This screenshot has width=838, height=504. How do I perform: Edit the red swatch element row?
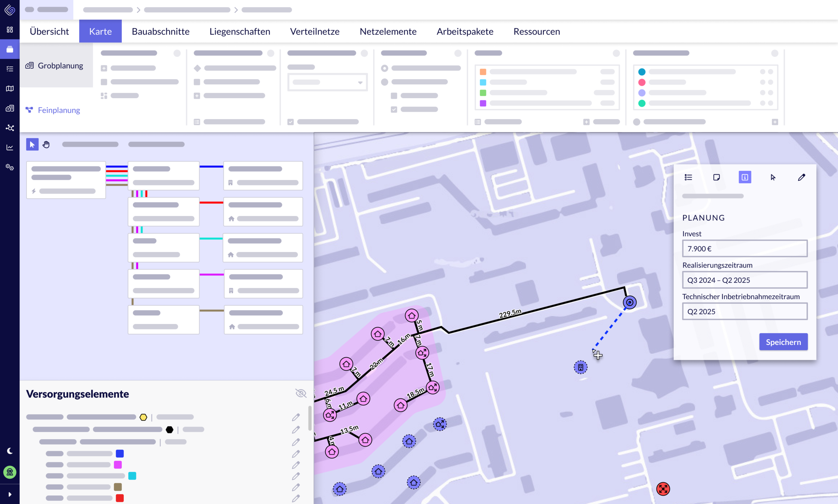point(296,498)
